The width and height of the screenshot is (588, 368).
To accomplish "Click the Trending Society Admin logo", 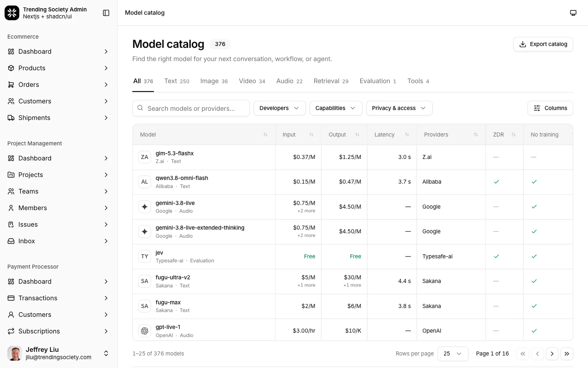I will pyautogui.click(x=12, y=13).
